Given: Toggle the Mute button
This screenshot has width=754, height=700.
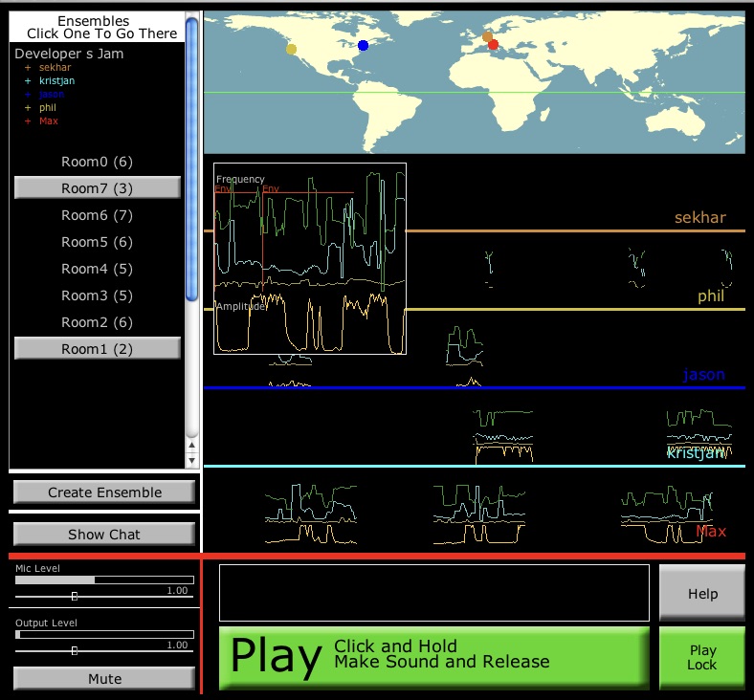Looking at the screenshot, I should (104, 679).
